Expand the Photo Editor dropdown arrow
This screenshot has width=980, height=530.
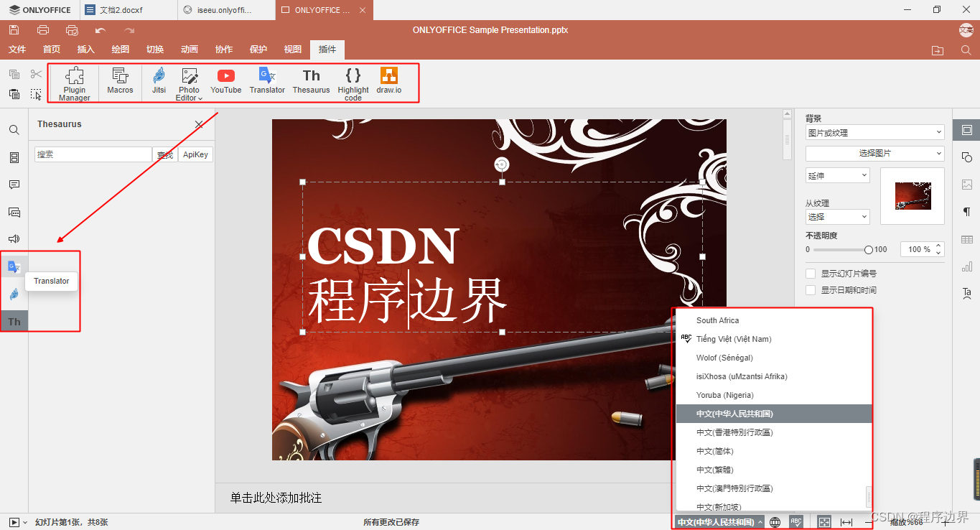click(200, 98)
